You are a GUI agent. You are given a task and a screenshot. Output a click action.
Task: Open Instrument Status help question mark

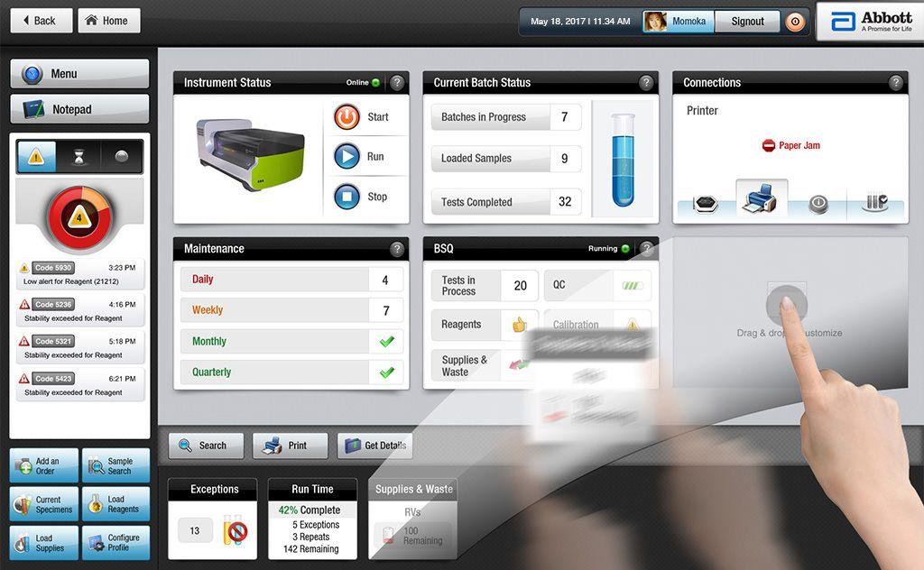click(x=397, y=83)
